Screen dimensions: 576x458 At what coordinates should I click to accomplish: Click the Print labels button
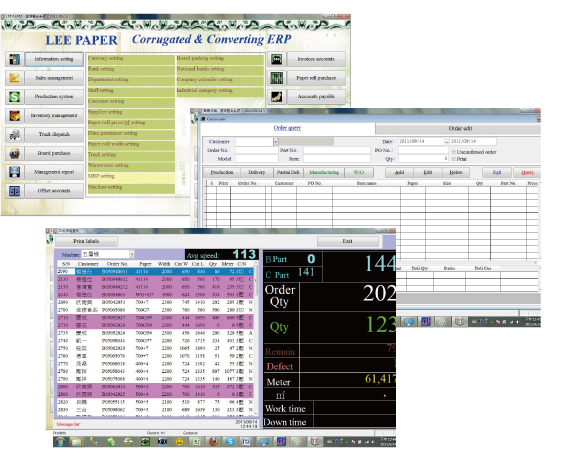pyautogui.click(x=86, y=241)
